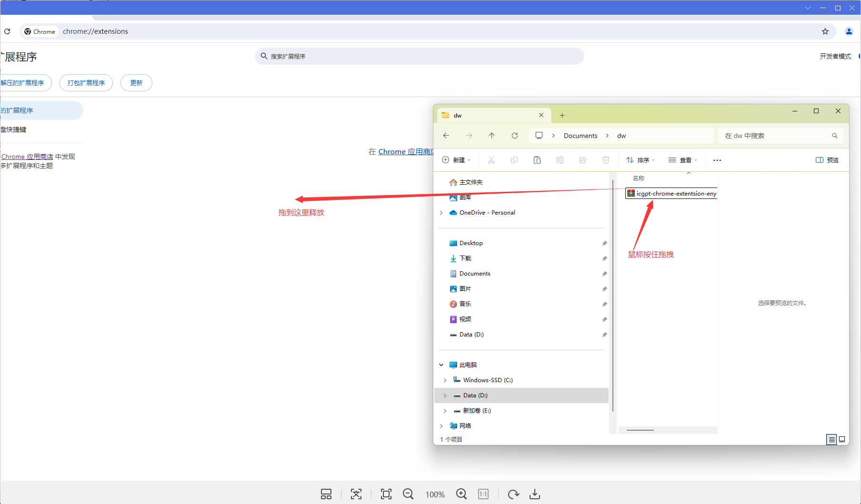Click the PC icon in breadcrumb

(x=539, y=136)
